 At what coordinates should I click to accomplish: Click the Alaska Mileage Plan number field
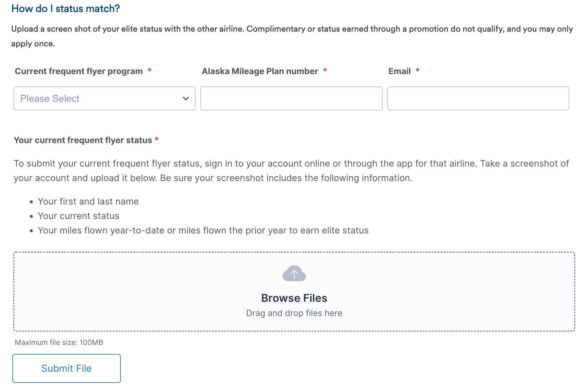tap(291, 99)
